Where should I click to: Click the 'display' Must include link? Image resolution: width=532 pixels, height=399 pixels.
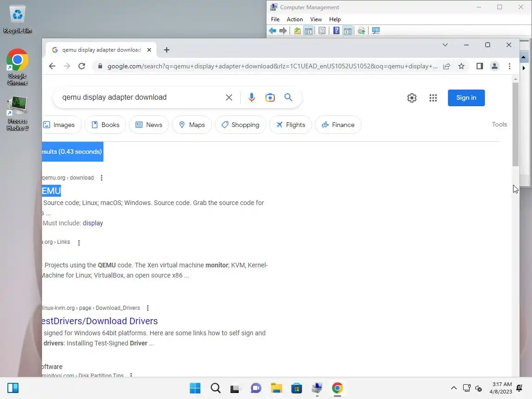93,223
